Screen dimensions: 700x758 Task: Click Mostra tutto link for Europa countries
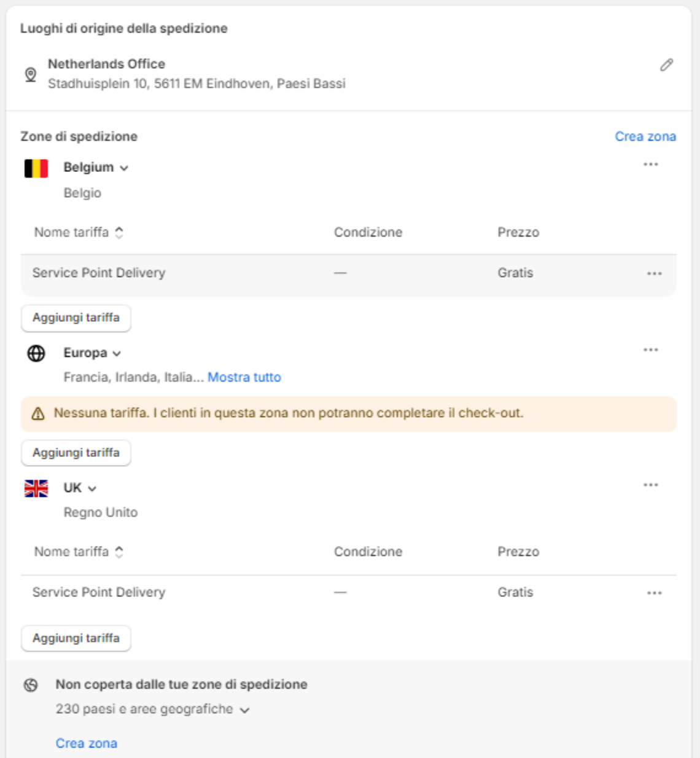coord(244,377)
